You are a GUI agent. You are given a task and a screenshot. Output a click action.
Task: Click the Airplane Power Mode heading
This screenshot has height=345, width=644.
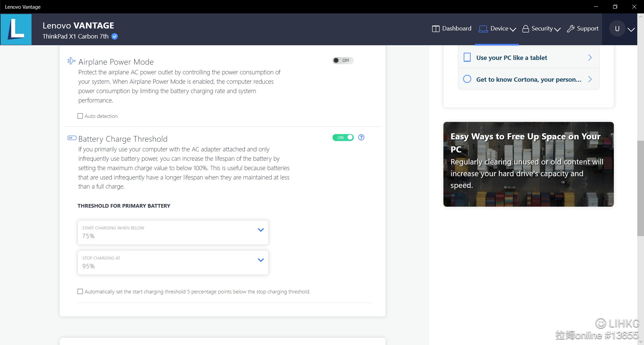(116, 62)
